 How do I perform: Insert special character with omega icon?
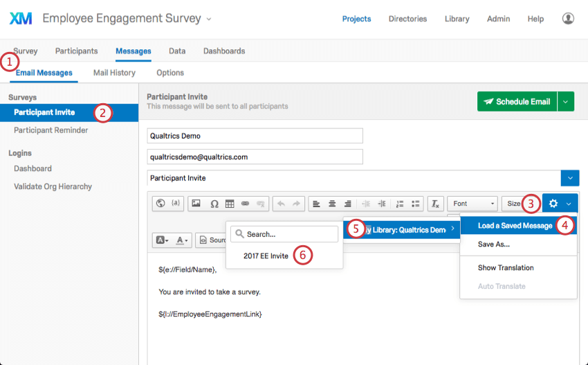pyautogui.click(x=214, y=204)
